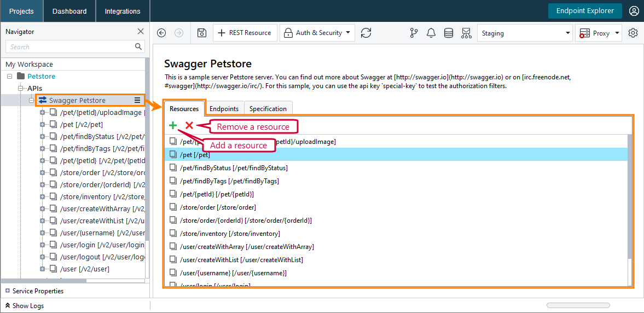Image resolution: width=644 pixels, height=313 pixels.
Task: Select /pet/findByTags [/pet/findByTags] resource row
Action: pyautogui.click(x=396, y=181)
